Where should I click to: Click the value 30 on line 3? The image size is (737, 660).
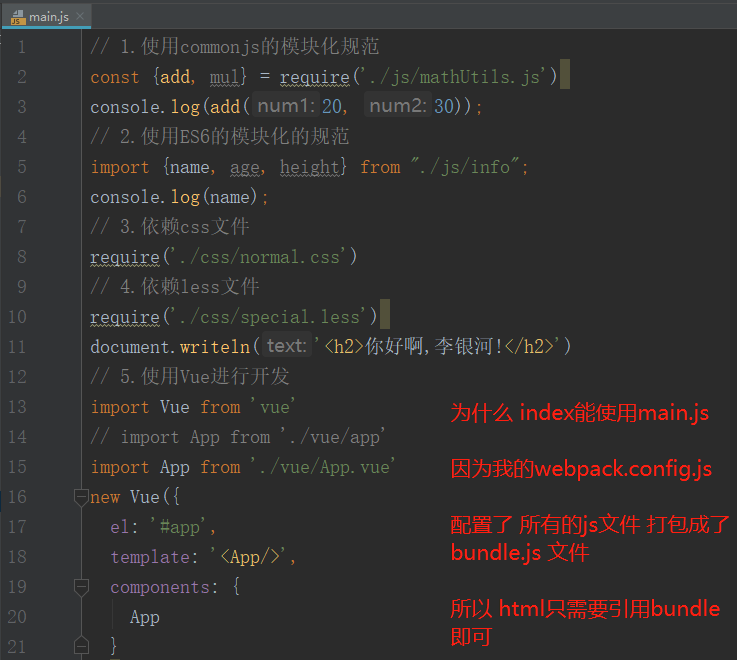[444, 107]
